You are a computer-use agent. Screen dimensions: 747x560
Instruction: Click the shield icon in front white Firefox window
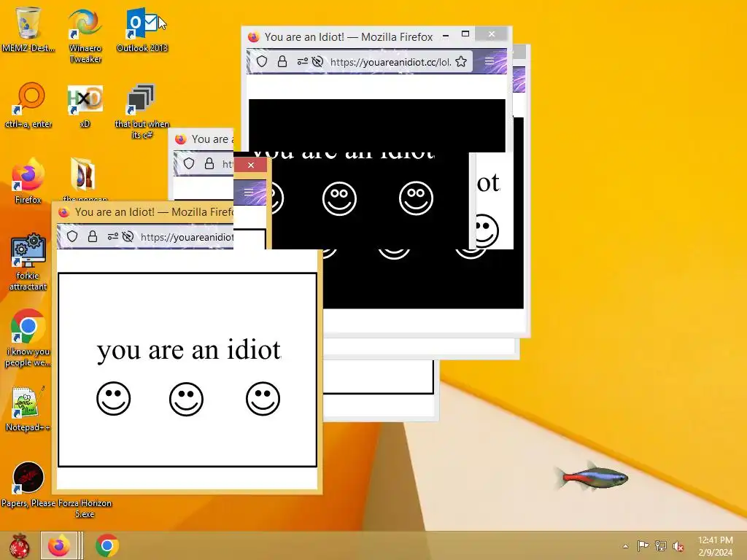72,237
